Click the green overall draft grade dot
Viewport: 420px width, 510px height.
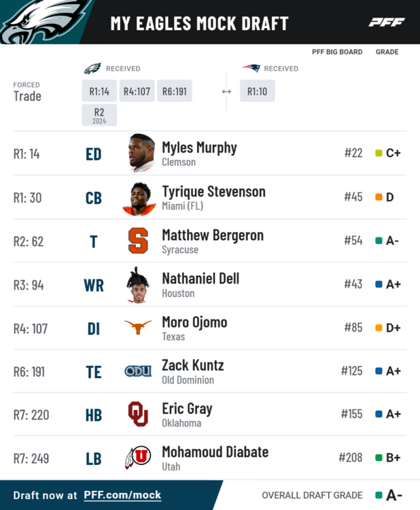click(x=378, y=495)
